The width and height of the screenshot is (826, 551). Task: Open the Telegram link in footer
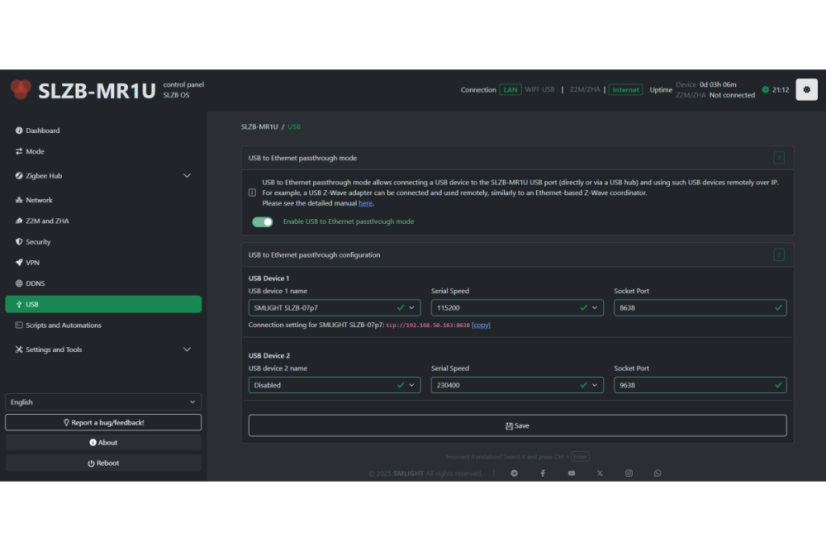coord(514,473)
